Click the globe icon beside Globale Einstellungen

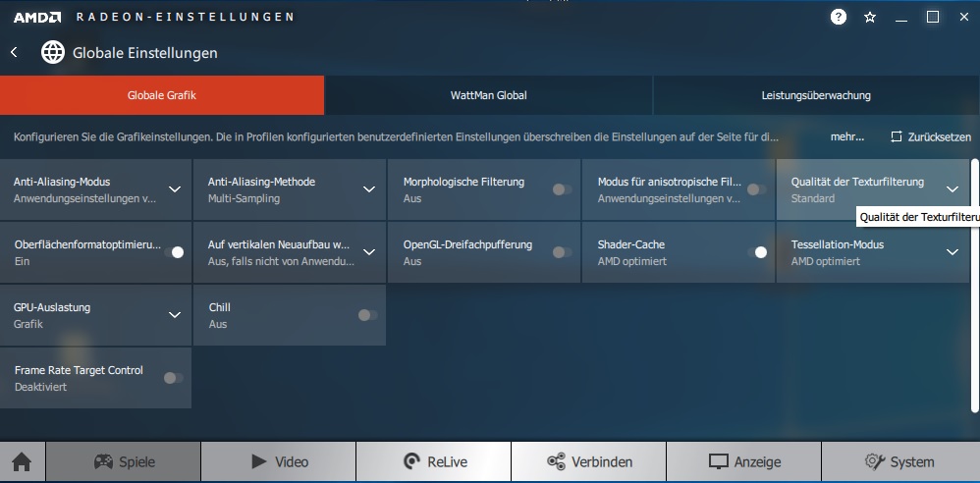pyautogui.click(x=53, y=52)
